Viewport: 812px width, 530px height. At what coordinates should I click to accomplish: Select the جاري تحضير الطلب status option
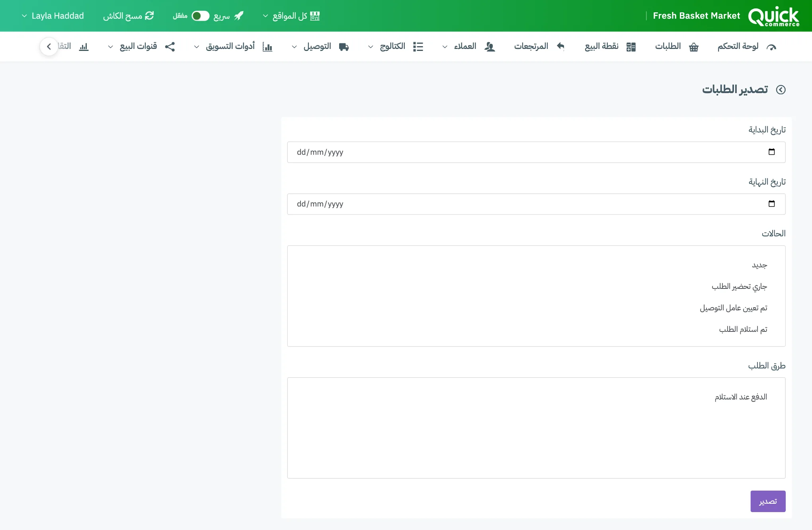coord(739,286)
